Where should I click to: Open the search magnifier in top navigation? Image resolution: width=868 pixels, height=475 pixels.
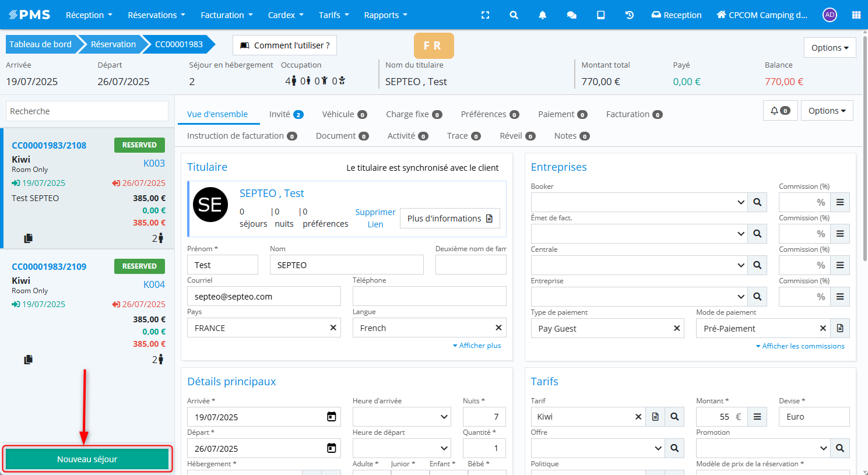[x=514, y=15]
